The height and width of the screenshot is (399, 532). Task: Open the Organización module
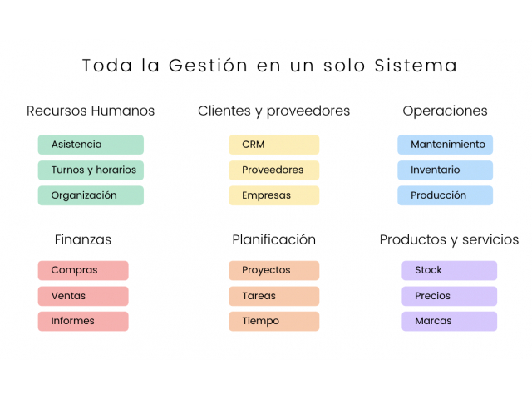(91, 195)
